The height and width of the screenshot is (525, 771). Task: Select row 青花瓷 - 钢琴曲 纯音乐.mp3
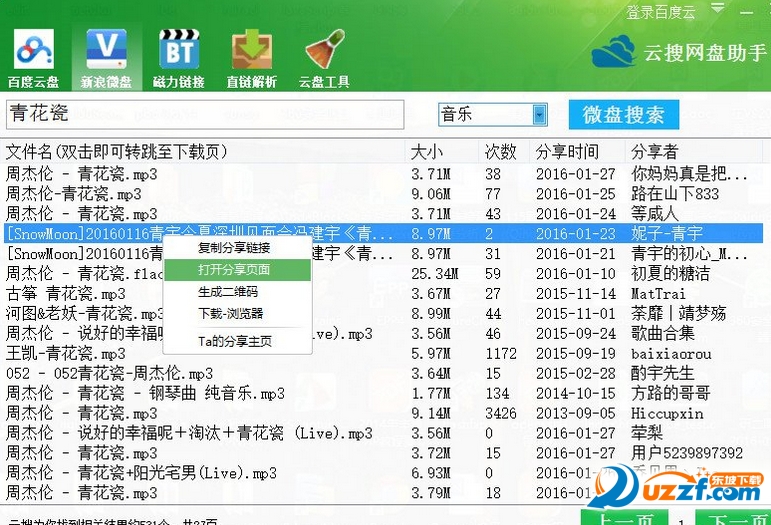pyautogui.click(x=384, y=393)
